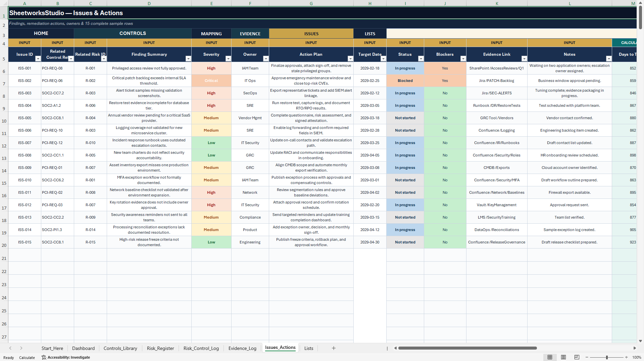
Task: Click the horizontal scrollbar right arrow
Action: [635, 348]
